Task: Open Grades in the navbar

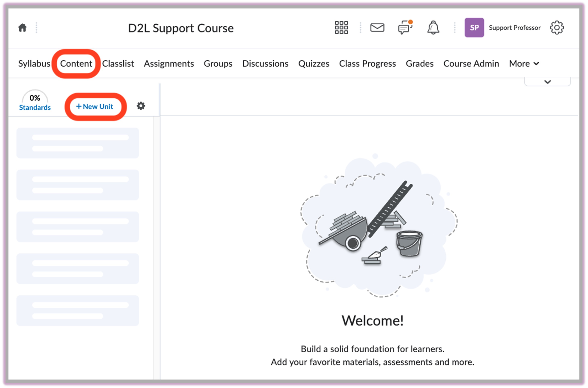Action: pos(420,64)
